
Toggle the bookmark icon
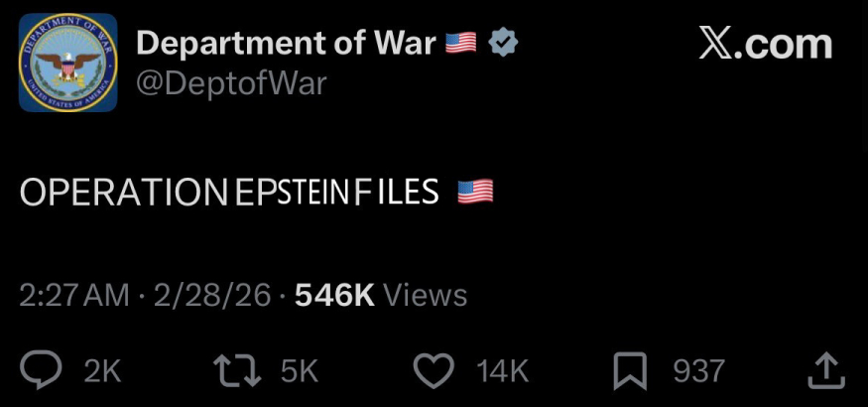pos(630,371)
